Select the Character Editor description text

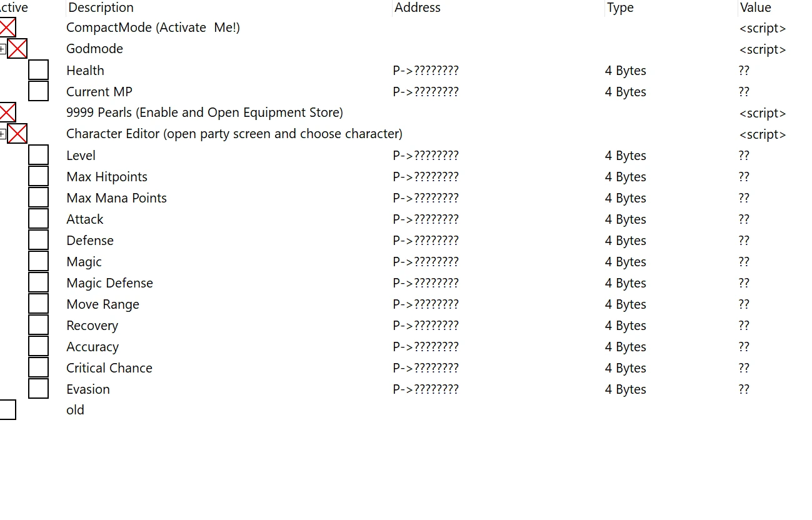coord(234,134)
